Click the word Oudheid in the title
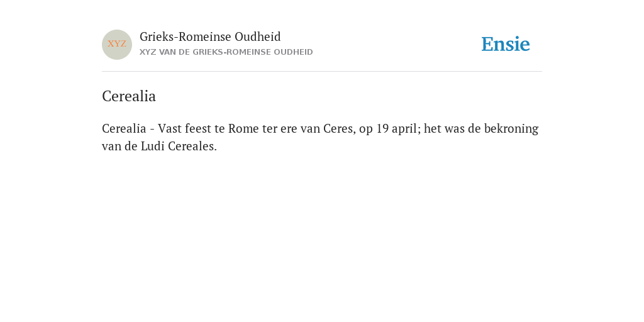Viewport: 644px width, 322px height. point(258,37)
